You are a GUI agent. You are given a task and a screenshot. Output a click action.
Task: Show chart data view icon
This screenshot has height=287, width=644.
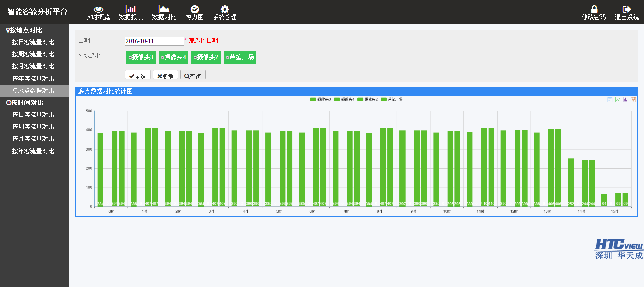610,100
